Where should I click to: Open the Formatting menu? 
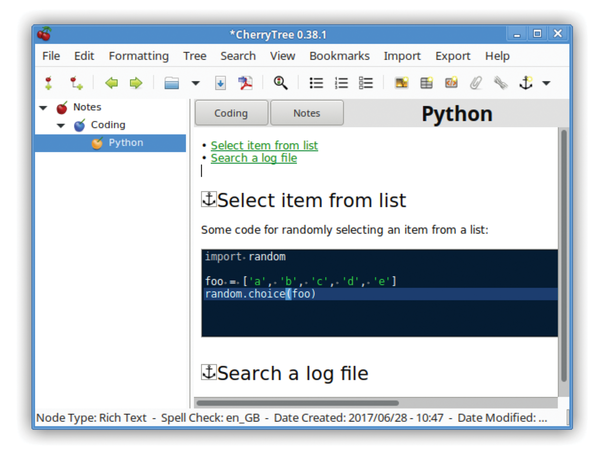[x=139, y=56]
